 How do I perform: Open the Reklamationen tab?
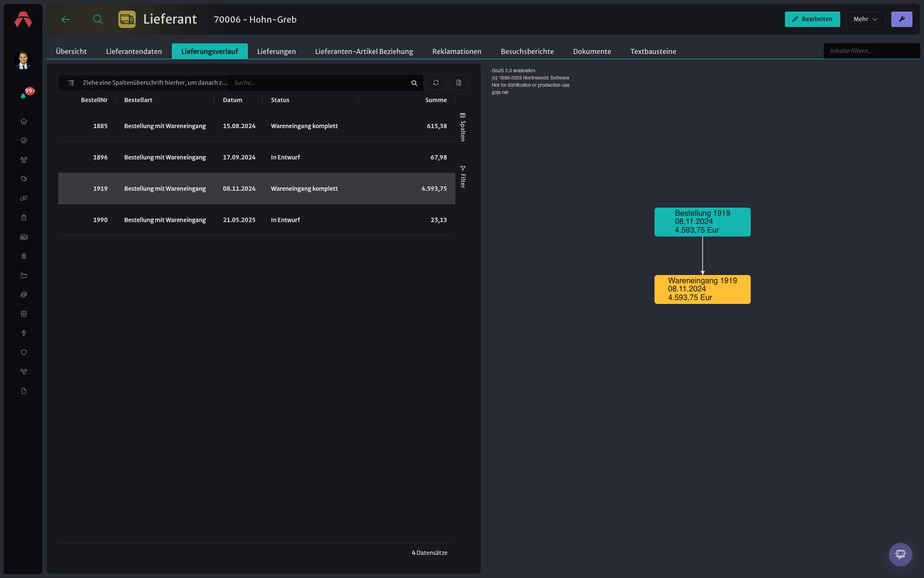[x=457, y=52]
